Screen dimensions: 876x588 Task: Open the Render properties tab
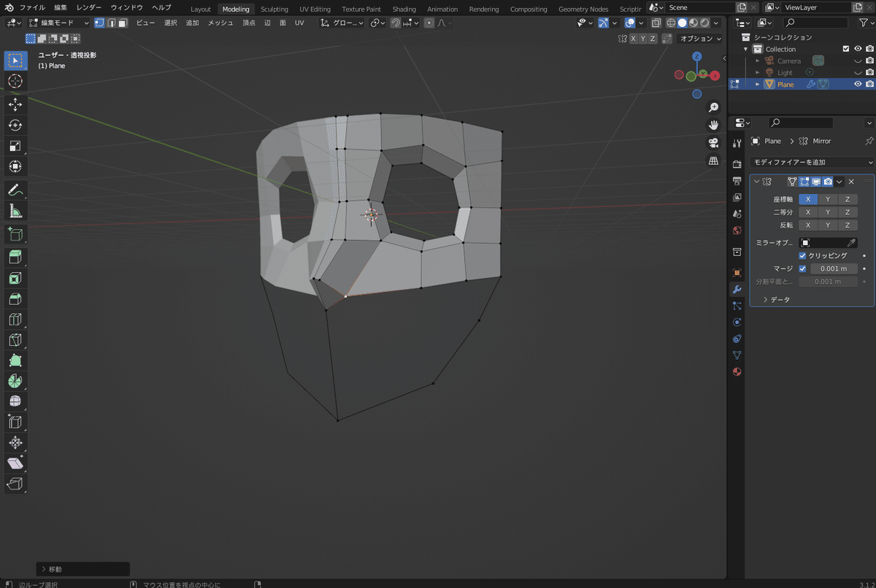tap(737, 164)
